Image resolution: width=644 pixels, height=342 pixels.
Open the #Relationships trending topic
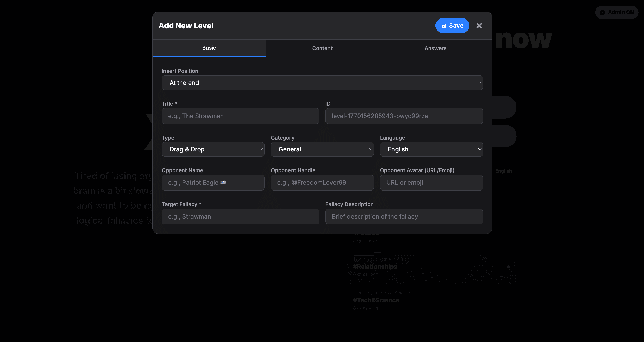click(x=375, y=267)
